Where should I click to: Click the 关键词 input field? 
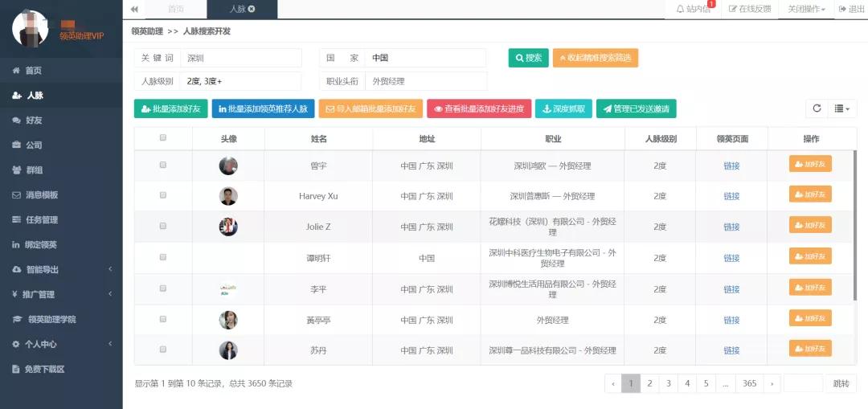pos(241,58)
